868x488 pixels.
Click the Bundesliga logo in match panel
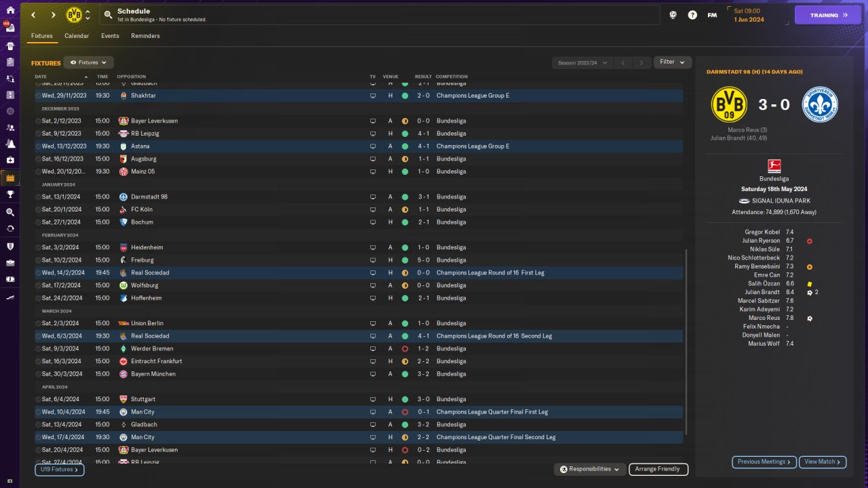pos(774,166)
